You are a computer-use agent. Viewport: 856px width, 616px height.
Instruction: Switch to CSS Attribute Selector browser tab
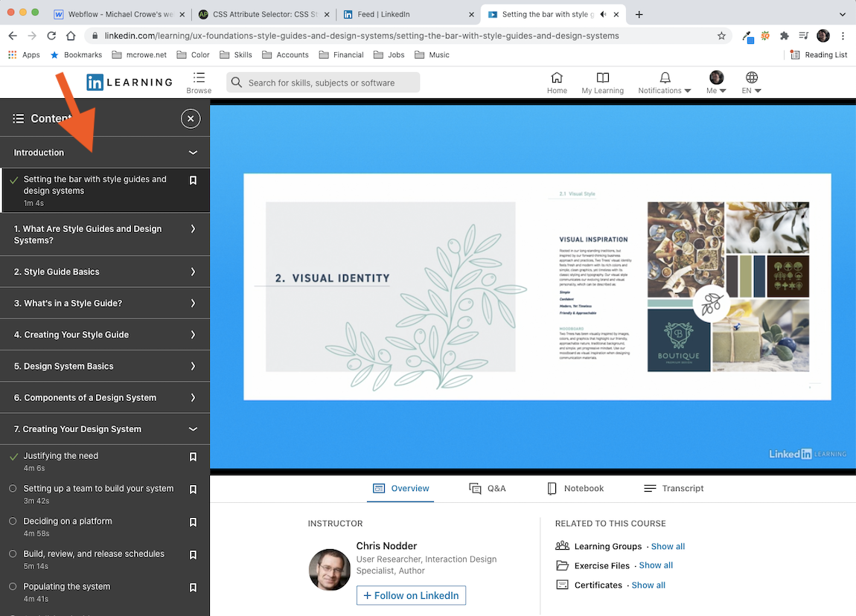(x=265, y=14)
